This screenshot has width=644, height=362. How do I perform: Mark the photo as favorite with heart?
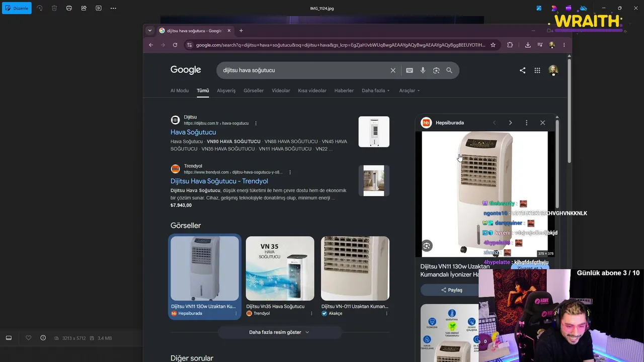(x=28, y=338)
